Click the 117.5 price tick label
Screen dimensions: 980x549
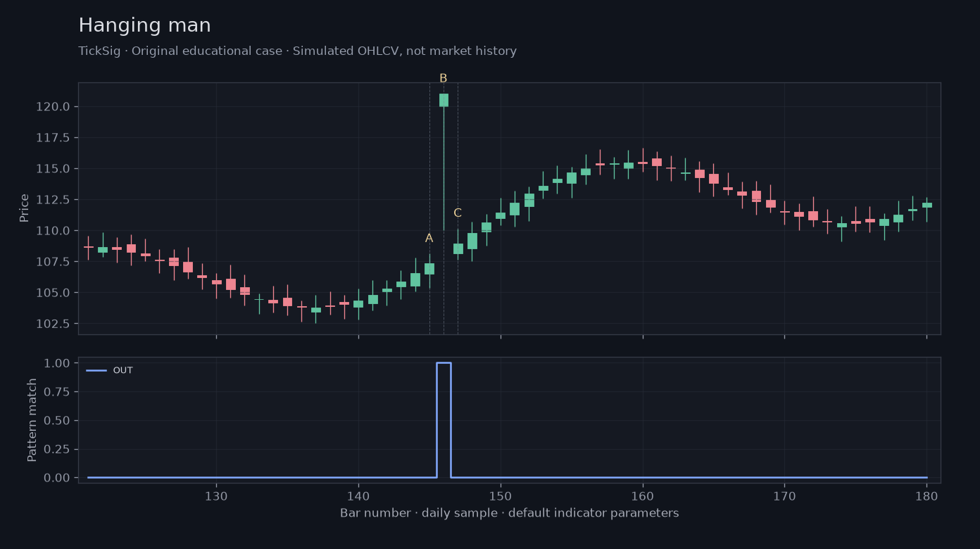(x=53, y=138)
